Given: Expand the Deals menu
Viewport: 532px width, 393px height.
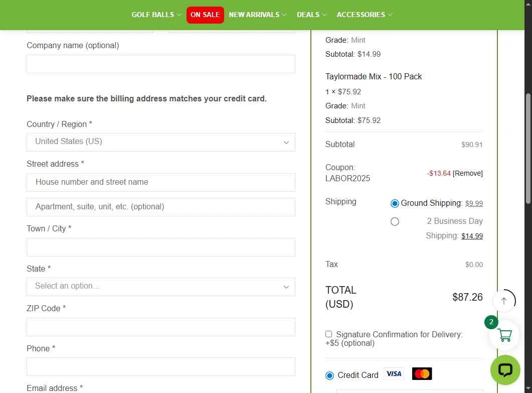Looking at the screenshot, I should (311, 15).
